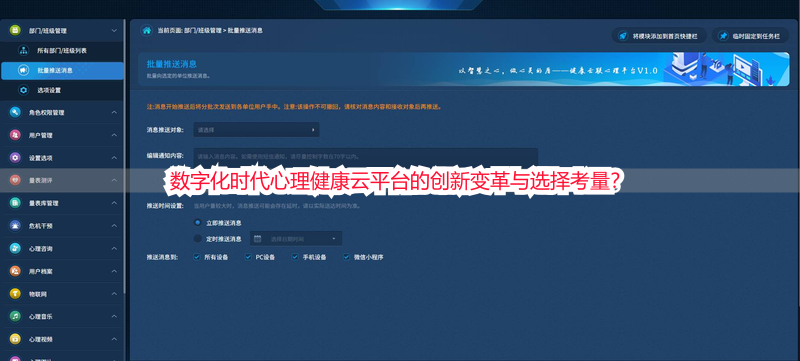This screenshot has width=800, height=361.
Task: Click the 心理咨询 icon
Action: pyautogui.click(x=15, y=248)
